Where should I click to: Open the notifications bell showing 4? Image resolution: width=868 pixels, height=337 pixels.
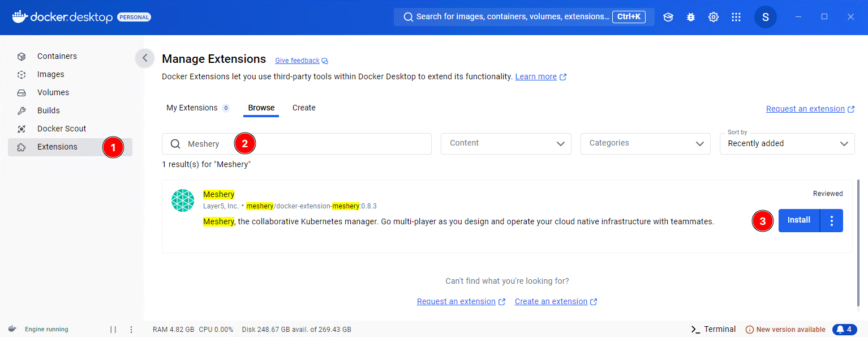pos(844,329)
